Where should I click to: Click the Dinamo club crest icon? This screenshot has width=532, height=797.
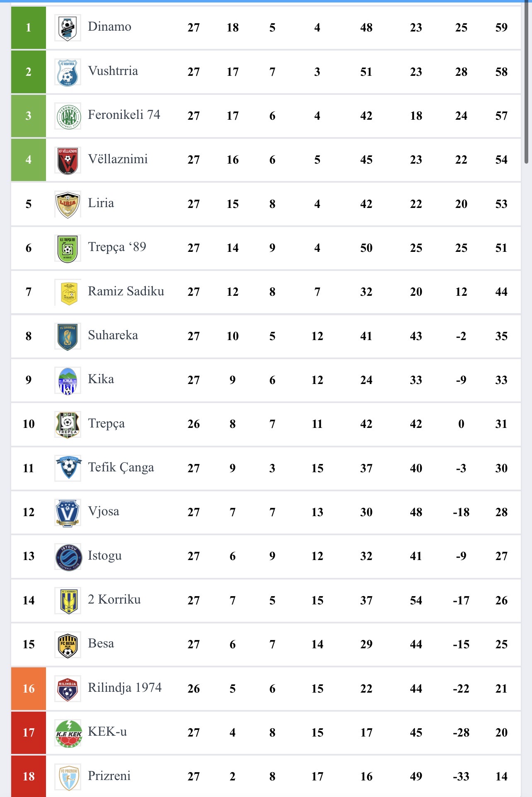68,28
